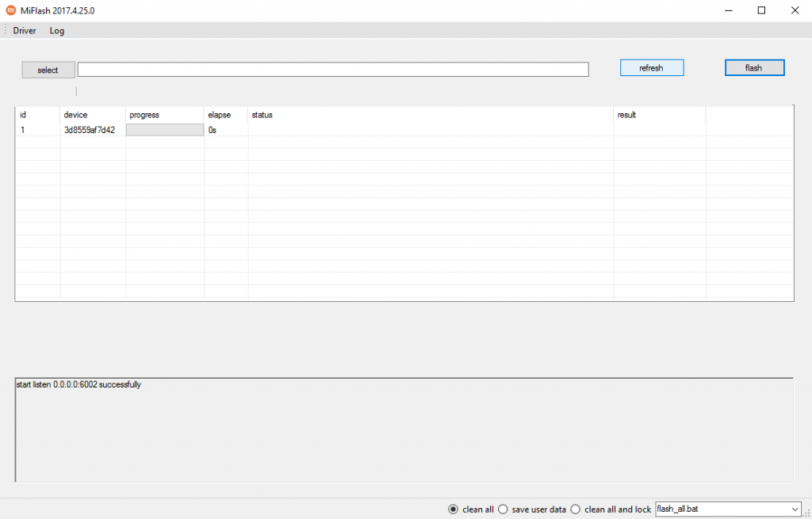Select device 3d8559af7d42 cell

(x=90, y=131)
